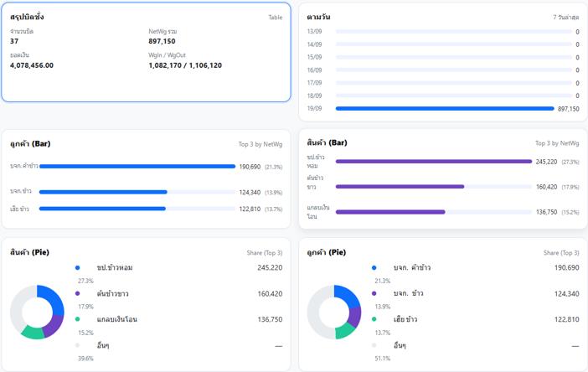
Task: Click the blue legend dot for บจก. ค้าข้าว
Action: click(x=374, y=268)
